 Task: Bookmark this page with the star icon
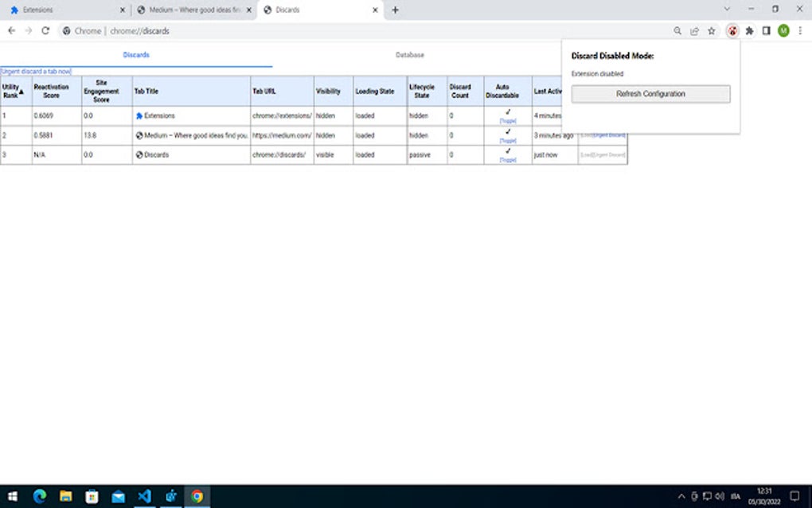(x=711, y=31)
